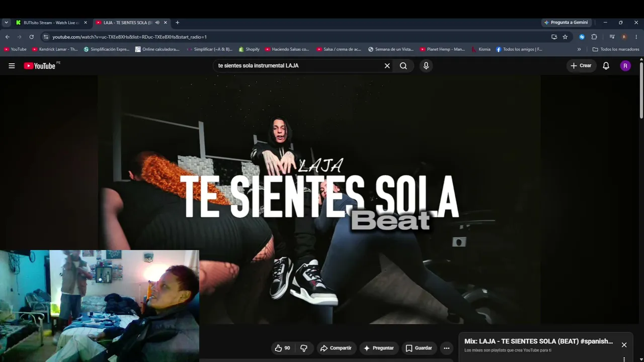Open a new browser tab
644x362 pixels.
point(177,23)
